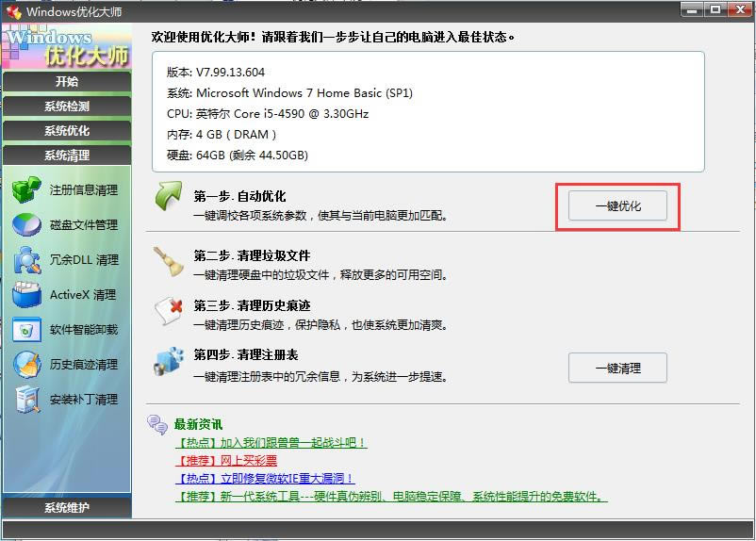Click the 最新资讯 heading

(x=198, y=424)
